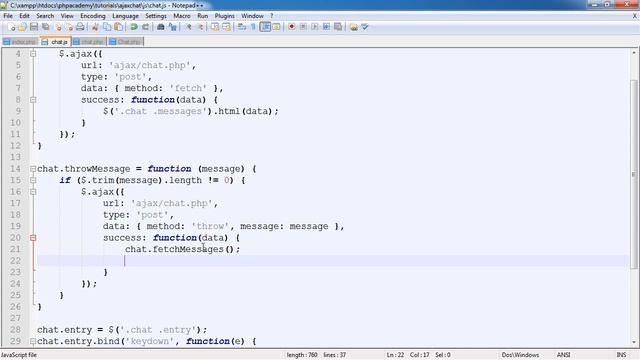Click the plugin icon after Save macro
Viewport: 640px width, 360px height.
[x=353, y=27]
